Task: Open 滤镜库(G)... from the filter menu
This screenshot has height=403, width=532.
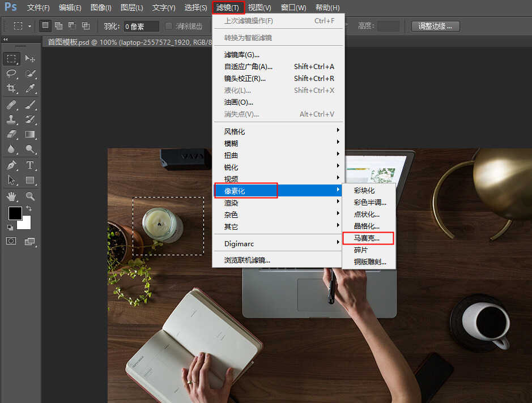Action: (242, 55)
